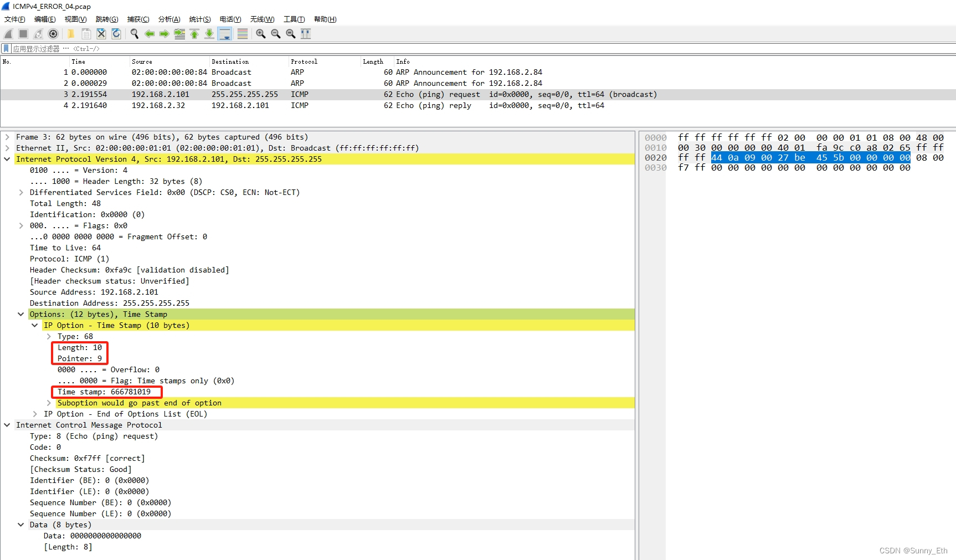Open the find packet tool
This screenshot has width=956, height=560.
tap(134, 34)
